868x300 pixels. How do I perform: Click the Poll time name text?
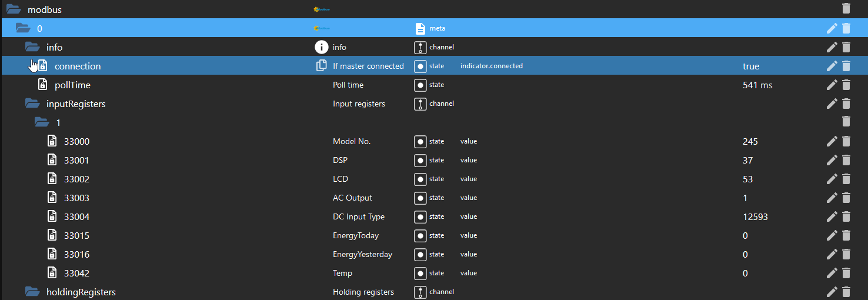click(x=348, y=85)
